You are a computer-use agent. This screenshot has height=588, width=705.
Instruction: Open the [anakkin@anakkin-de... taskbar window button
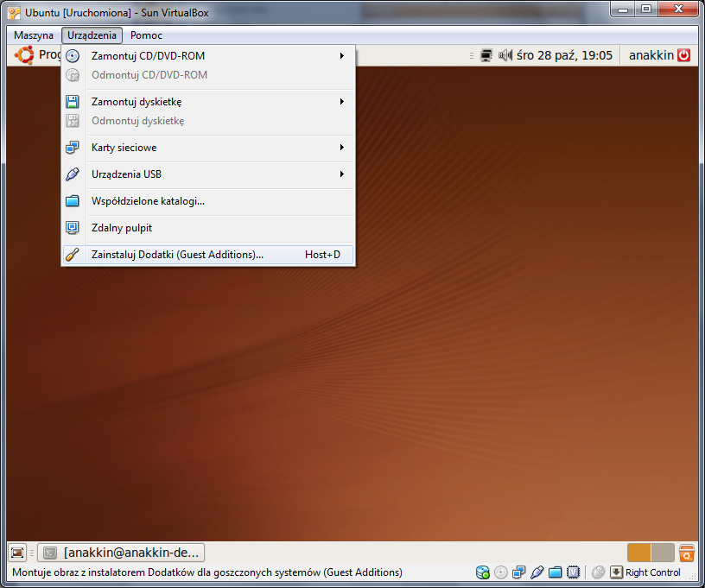121,553
